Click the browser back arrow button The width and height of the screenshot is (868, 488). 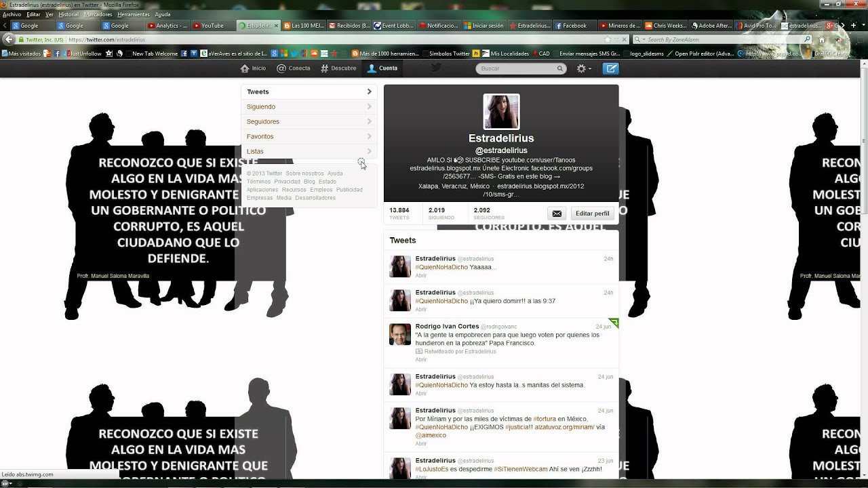pyautogui.click(x=8, y=39)
